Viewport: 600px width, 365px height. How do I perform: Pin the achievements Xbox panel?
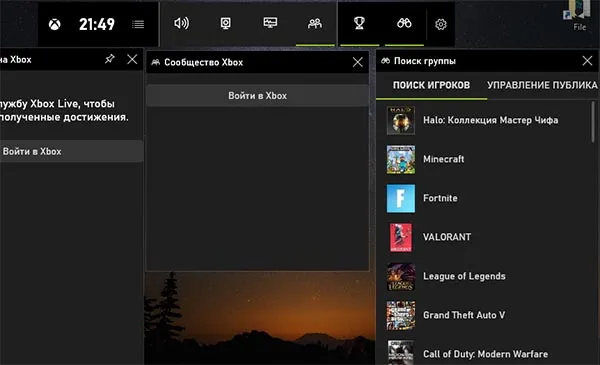tap(110, 59)
